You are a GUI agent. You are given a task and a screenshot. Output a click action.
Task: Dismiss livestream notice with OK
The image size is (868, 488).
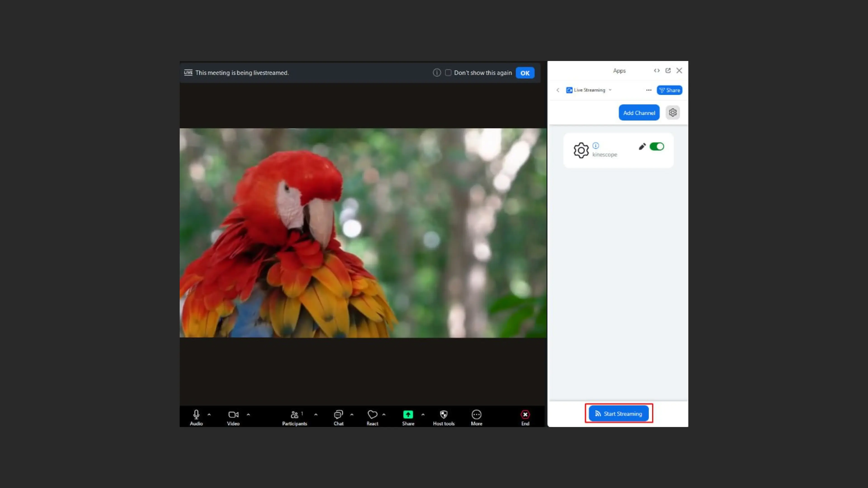[x=525, y=73]
